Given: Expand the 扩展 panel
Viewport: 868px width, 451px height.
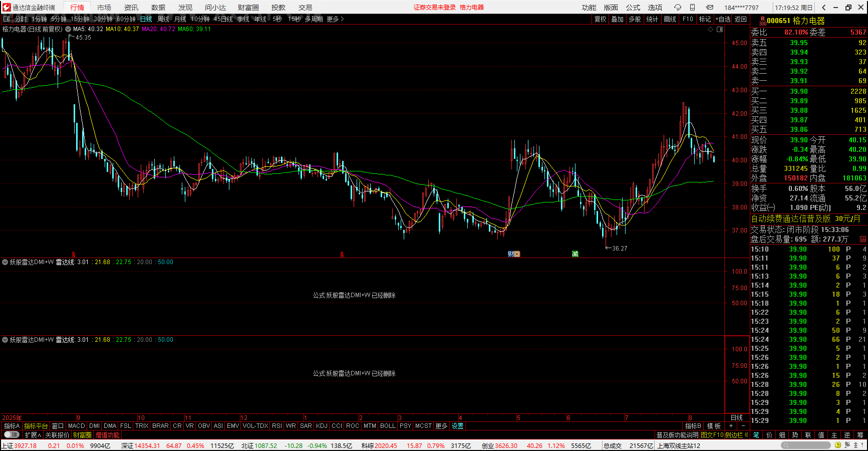Looking at the screenshot, I should (x=33, y=435).
